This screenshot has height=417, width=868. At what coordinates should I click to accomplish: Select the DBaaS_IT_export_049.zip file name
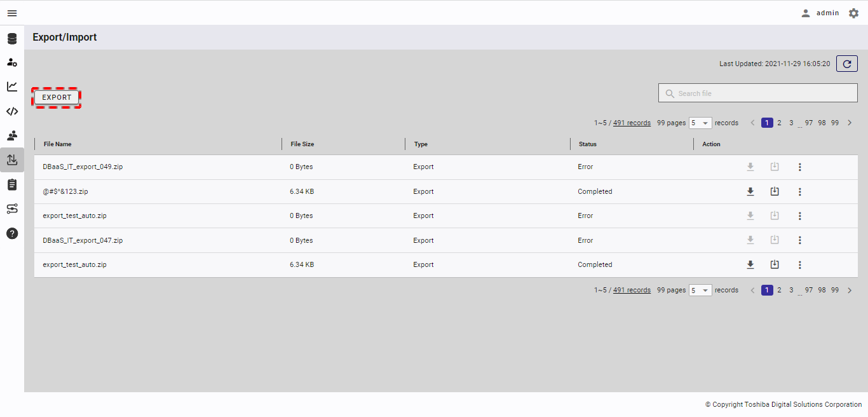(x=83, y=167)
